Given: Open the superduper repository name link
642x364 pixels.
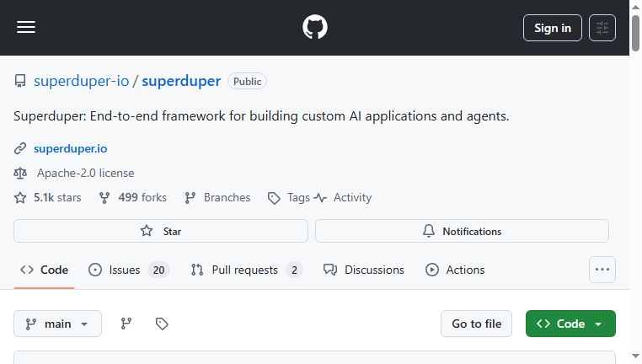Looking at the screenshot, I should click(181, 81).
